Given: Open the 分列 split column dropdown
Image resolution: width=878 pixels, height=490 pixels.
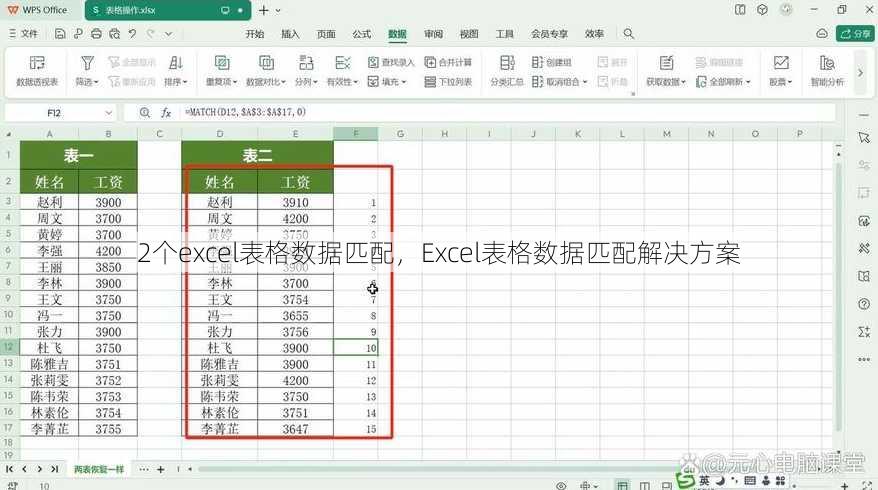Looking at the screenshot, I should click(306, 82).
